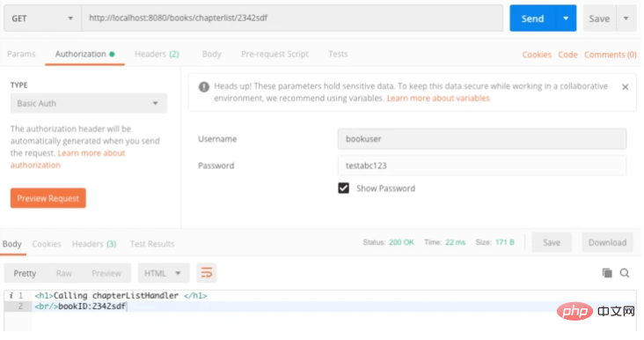This screenshot has width=644, height=340.
Task: Expand the Send button arrow options
Action: coord(566,18)
